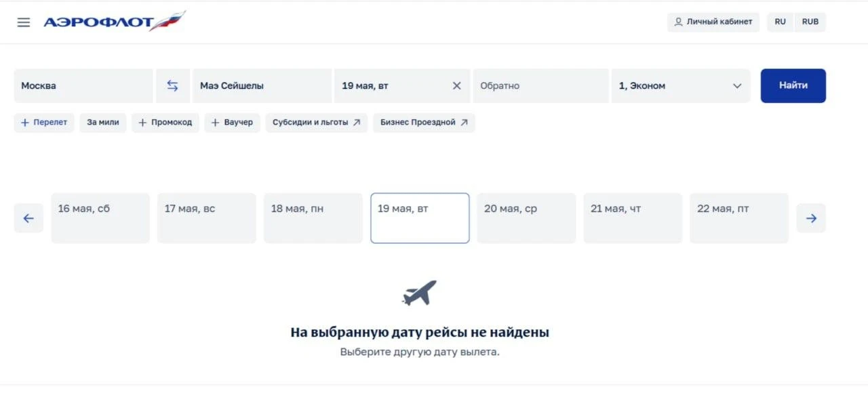Toggle the За мили option
Image resolution: width=868 pixels, height=412 pixels.
(103, 123)
